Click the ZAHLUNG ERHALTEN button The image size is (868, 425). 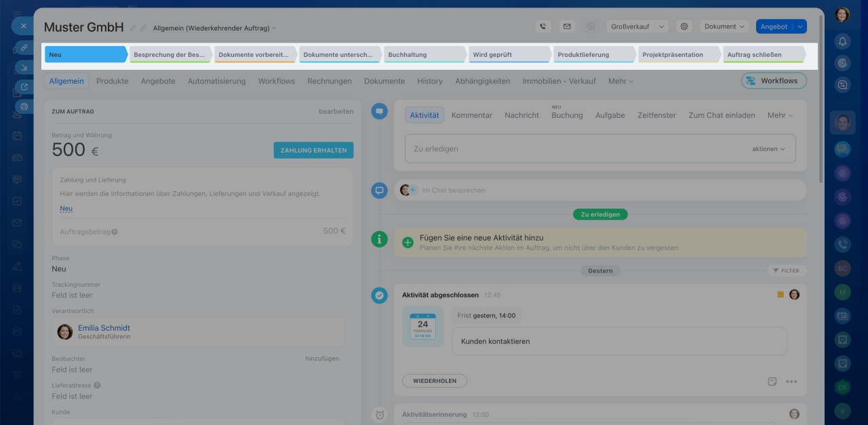tap(313, 150)
